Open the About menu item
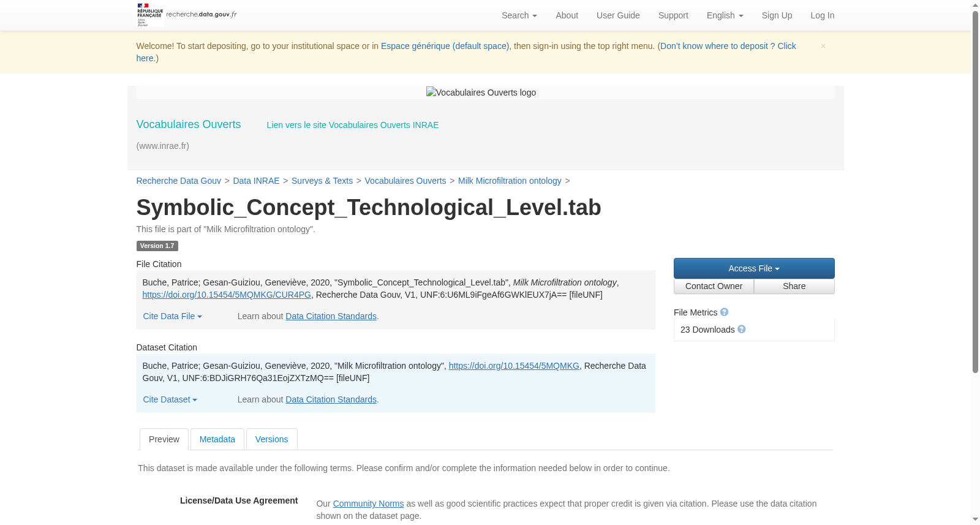The height and width of the screenshot is (525, 980). tap(567, 15)
